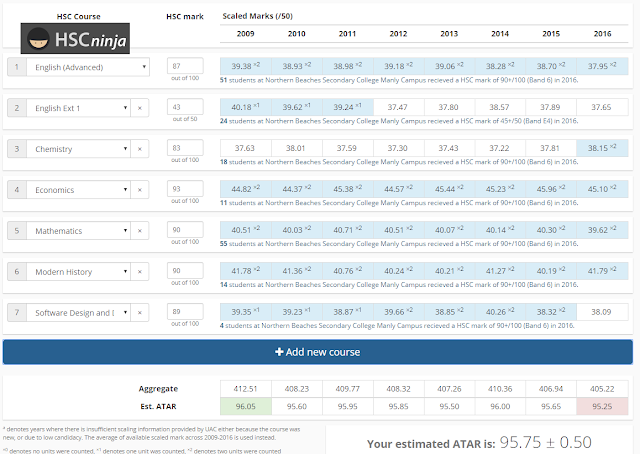640x454 pixels.
Task: Remove the Chemistry course with the × icon
Action: (x=140, y=149)
